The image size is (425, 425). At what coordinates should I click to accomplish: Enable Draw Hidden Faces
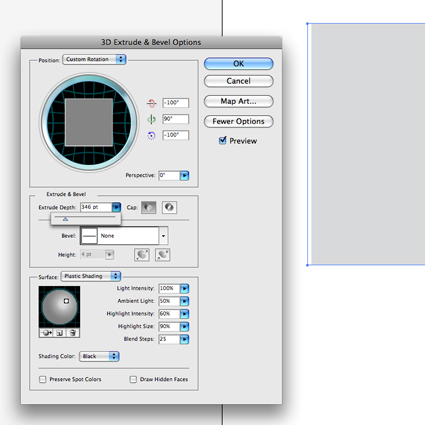click(x=133, y=379)
